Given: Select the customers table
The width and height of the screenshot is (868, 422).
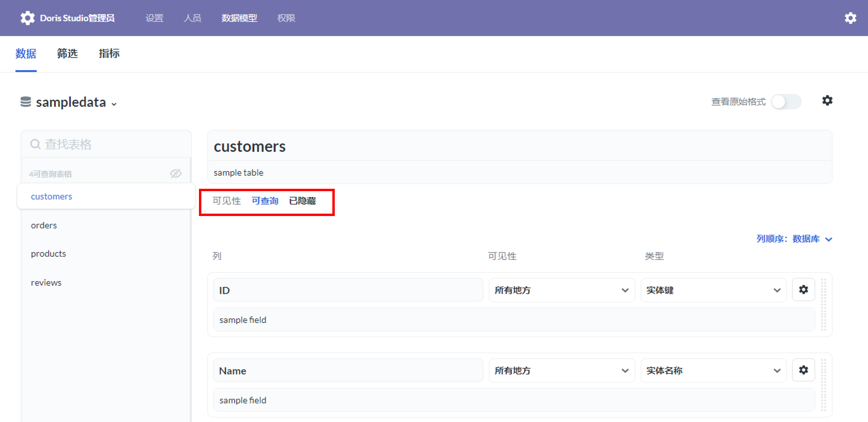Looking at the screenshot, I should [106, 196].
